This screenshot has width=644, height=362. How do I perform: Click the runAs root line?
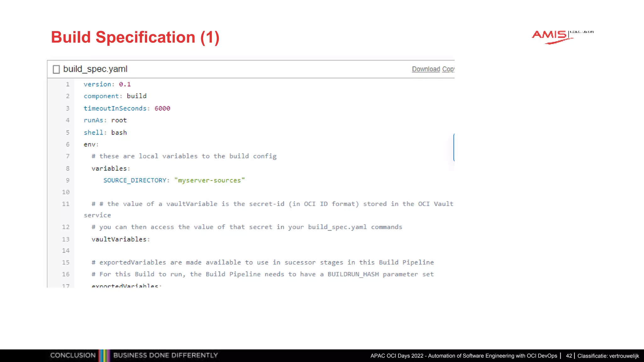pos(105,120)
